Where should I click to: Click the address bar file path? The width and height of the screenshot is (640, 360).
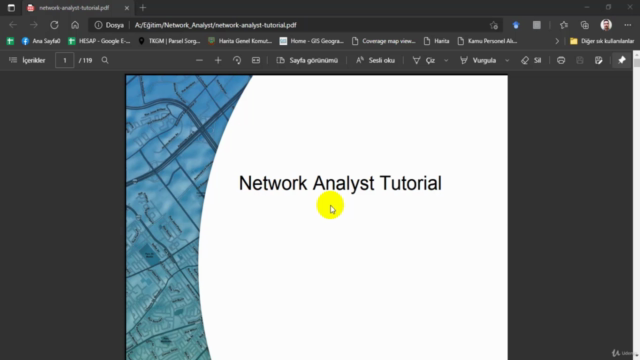tap(216, 25)
